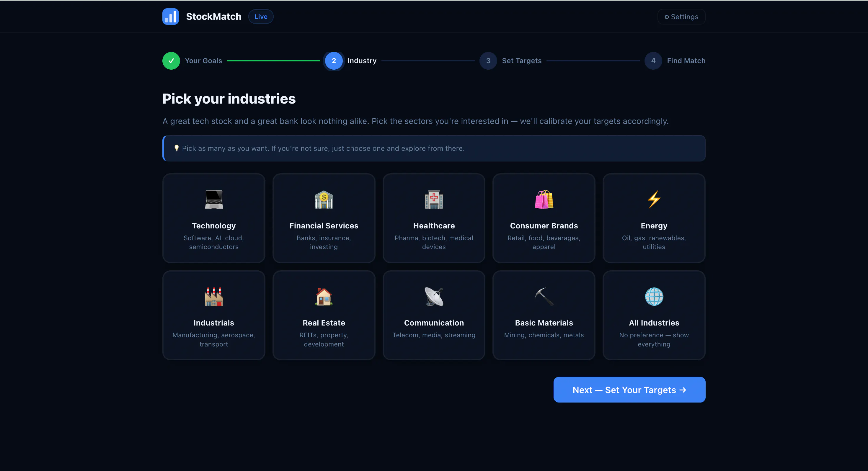Click the satellite dish icon on Communication
This screenshot has width=868, height=471.
point(434,297)
